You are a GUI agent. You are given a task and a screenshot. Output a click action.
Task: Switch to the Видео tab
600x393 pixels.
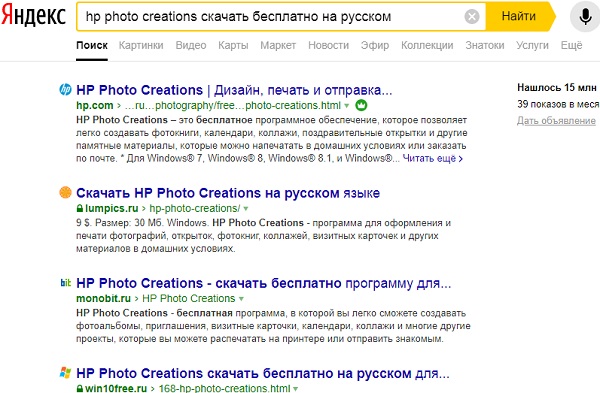[x=191, y=45]
